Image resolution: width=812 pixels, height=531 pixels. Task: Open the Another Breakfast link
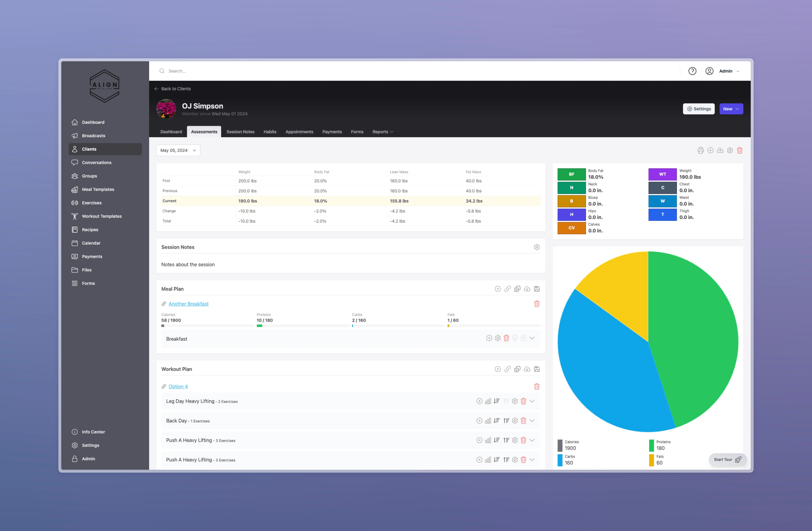(188, 304)
